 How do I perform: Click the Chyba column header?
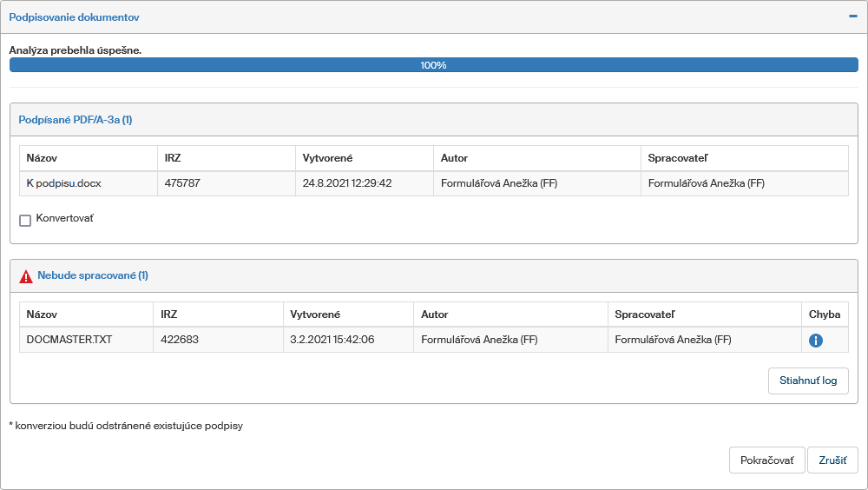[824, 315]
